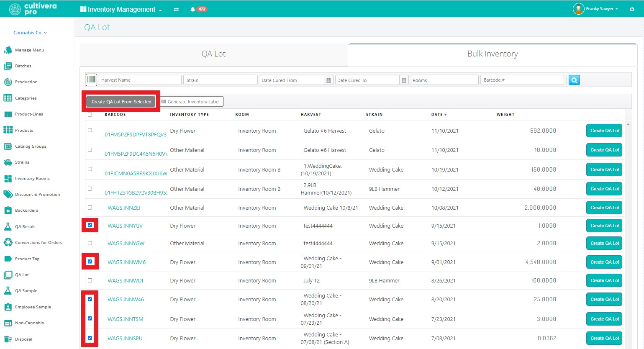Screen dimensions: 644x349
Task: Click the Cultivera Pro logo
Action: pos(33,9)
